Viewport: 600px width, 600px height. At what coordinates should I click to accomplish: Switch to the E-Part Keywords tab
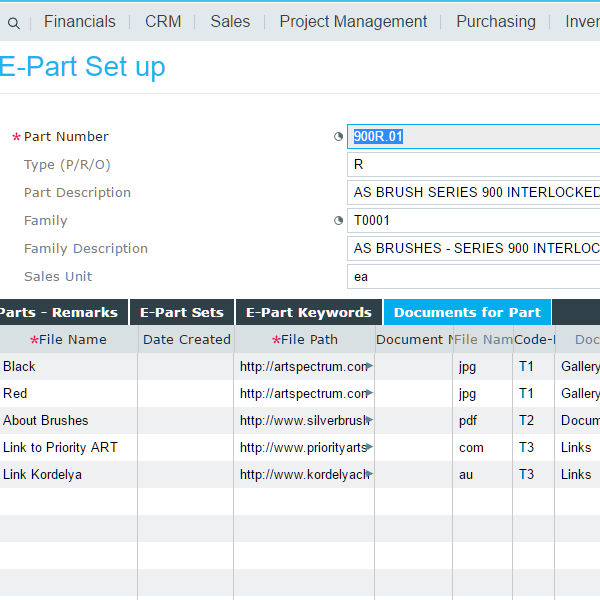pos(308,312)
